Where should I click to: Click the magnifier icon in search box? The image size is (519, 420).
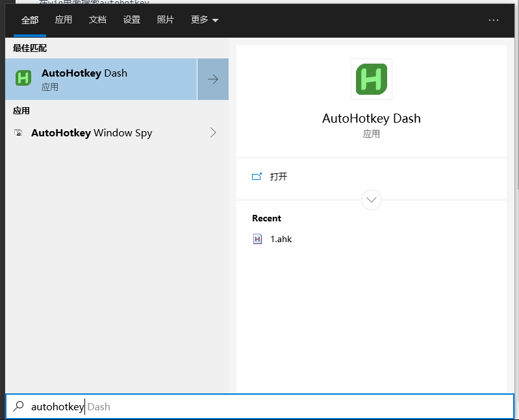[18, 406]
